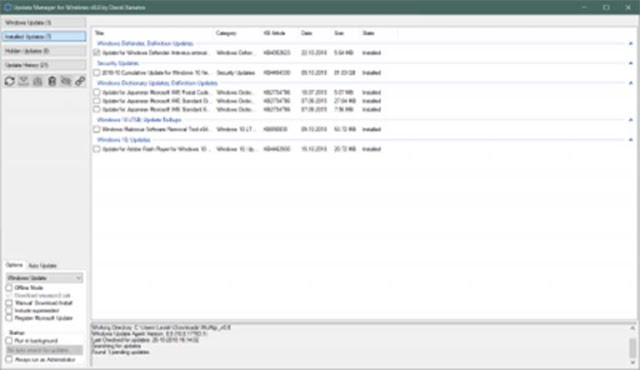640x370 pixels.
Task: Switch to the Auto Update tab
Action: coord(42,266)
